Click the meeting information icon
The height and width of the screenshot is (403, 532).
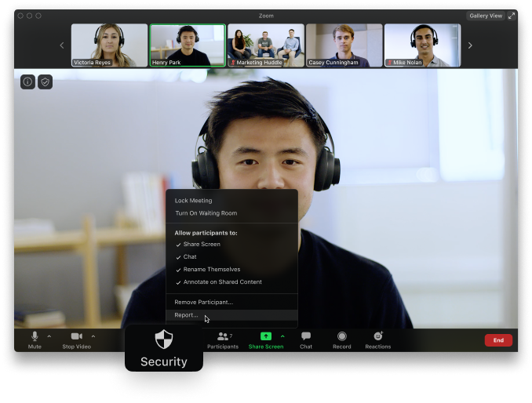[27, 82]
